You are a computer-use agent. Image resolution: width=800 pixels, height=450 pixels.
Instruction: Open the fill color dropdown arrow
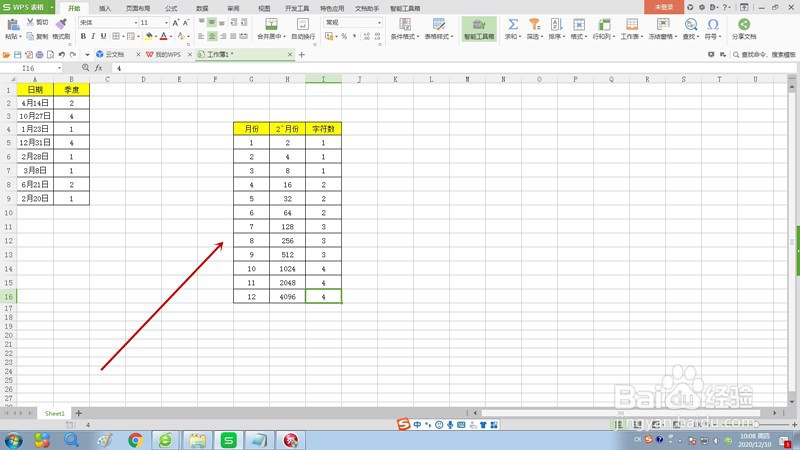(x=156, y=36)
